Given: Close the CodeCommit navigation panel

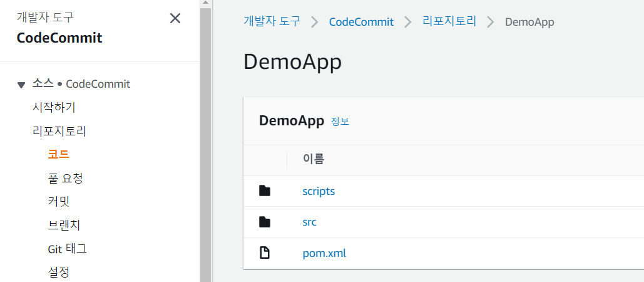Looking at the screenshot, I should point(175,18).
